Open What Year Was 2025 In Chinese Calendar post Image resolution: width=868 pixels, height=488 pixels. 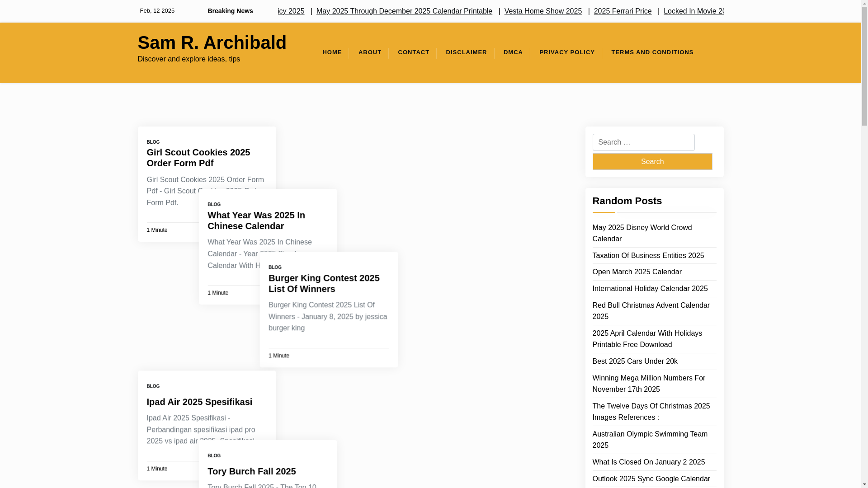click(256, 221)
